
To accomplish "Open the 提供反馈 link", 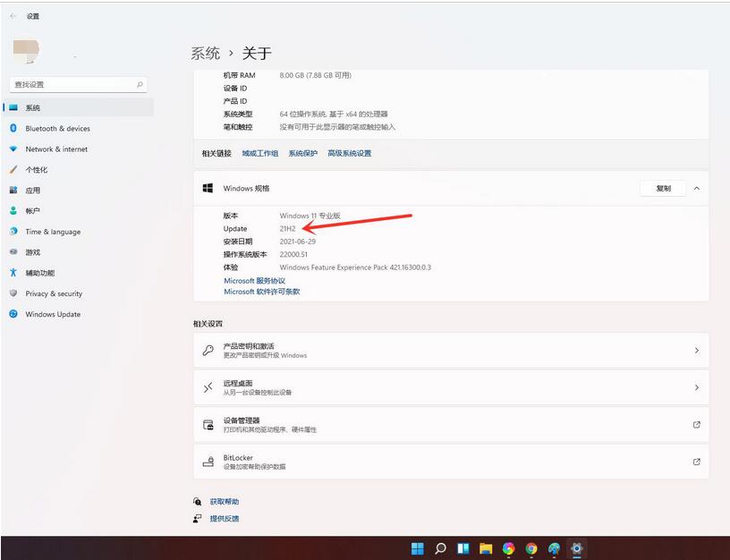I will [224, 518].
